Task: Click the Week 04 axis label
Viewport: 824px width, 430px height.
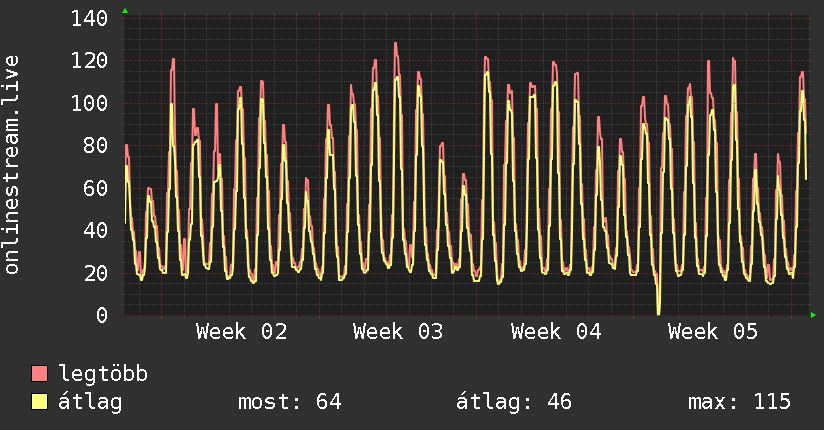Action: [x=556, y=332]
